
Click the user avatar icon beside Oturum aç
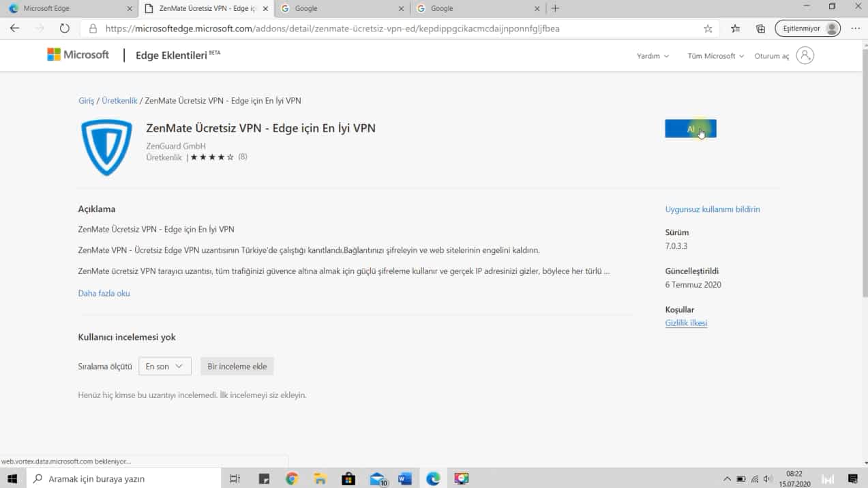click(805, 55)
